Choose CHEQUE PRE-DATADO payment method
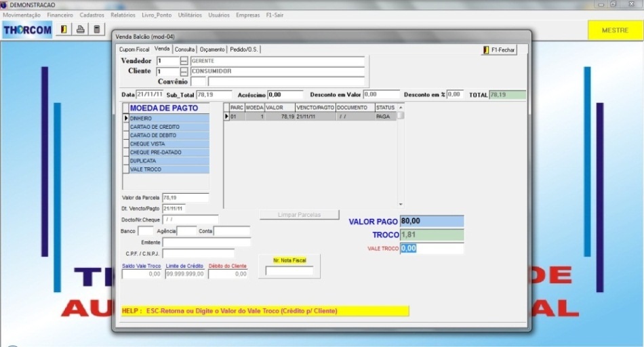This screenshot has height=347, width=644. coord(169,152)
